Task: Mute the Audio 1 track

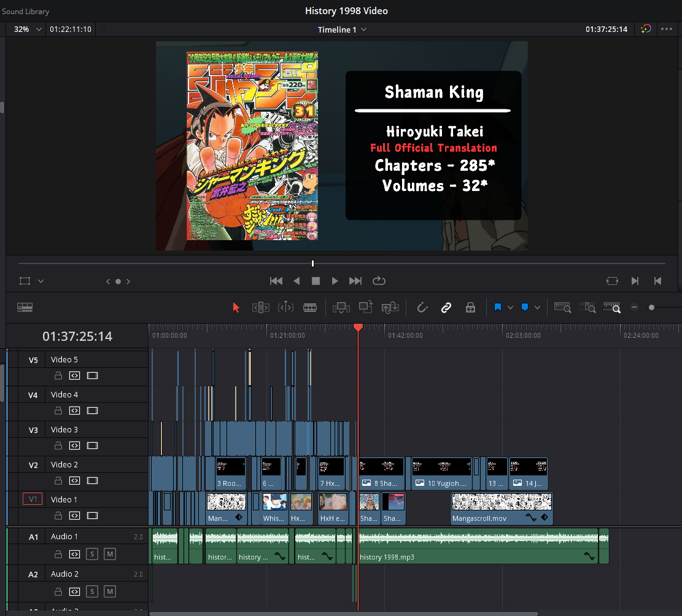Action: coord(109,554)
